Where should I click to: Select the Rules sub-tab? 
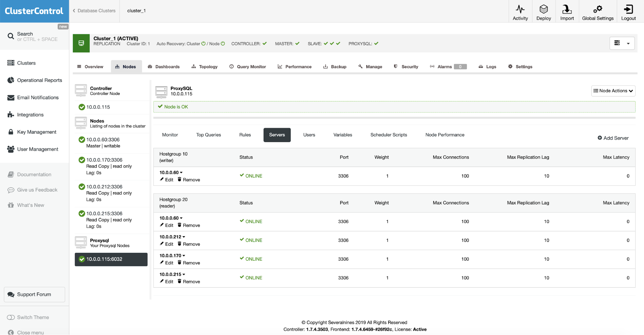245,135
